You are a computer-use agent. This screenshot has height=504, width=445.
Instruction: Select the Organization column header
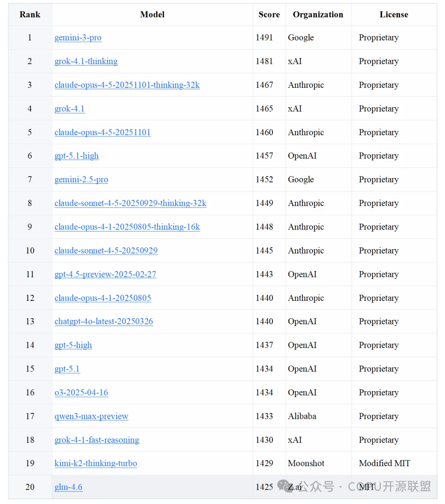click(318, 15)
